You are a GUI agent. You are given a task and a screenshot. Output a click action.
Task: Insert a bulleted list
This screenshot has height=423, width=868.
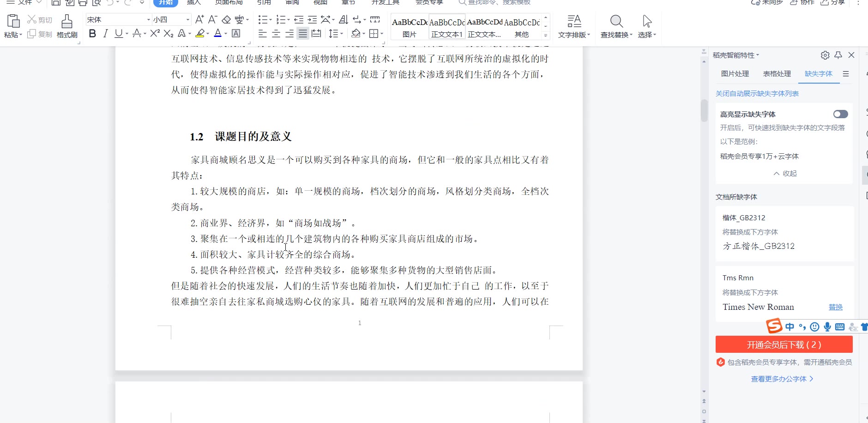pyautogui.click(x=262, y=19)
